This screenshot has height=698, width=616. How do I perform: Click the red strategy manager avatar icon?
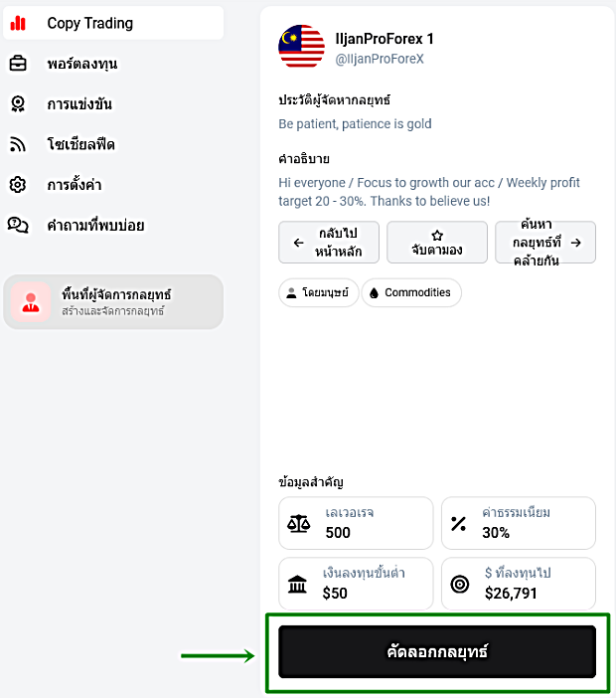pyautogui.click(x=31, y=302)
